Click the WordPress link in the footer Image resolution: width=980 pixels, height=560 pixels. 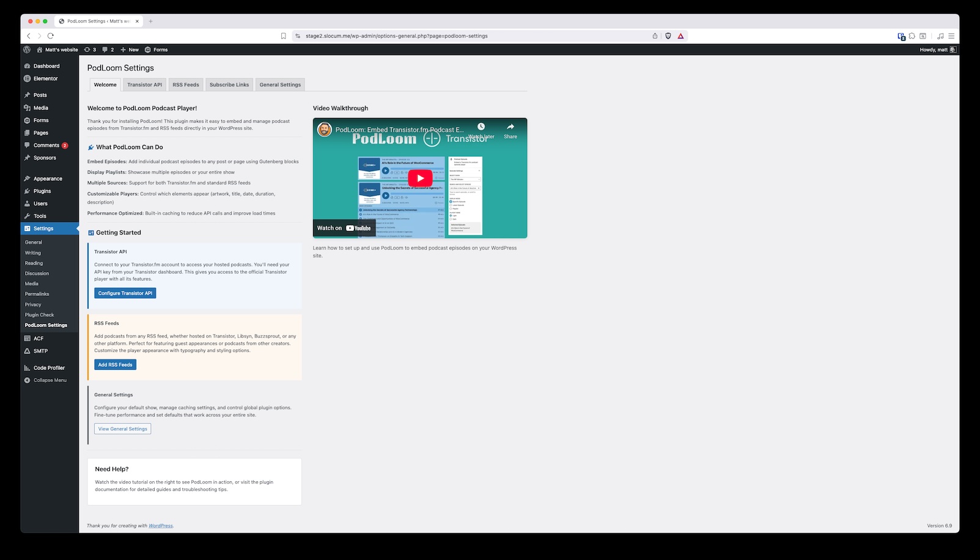point(160,525)
